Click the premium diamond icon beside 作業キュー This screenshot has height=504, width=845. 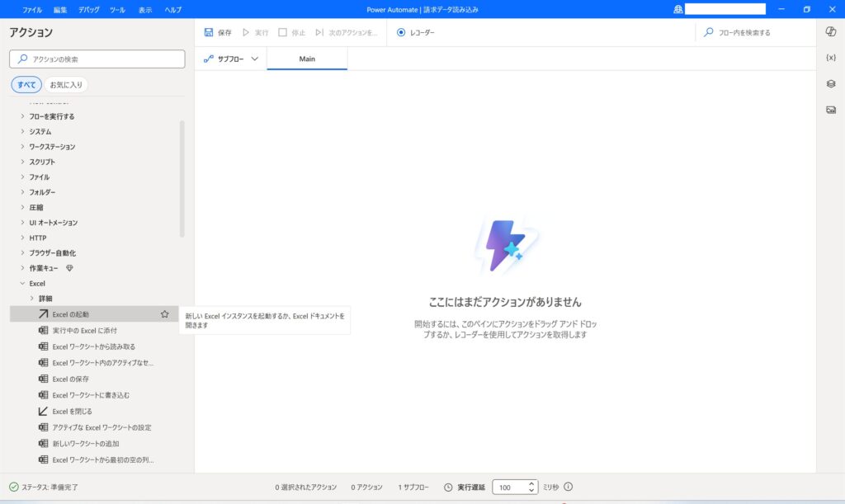coord(69,267)
